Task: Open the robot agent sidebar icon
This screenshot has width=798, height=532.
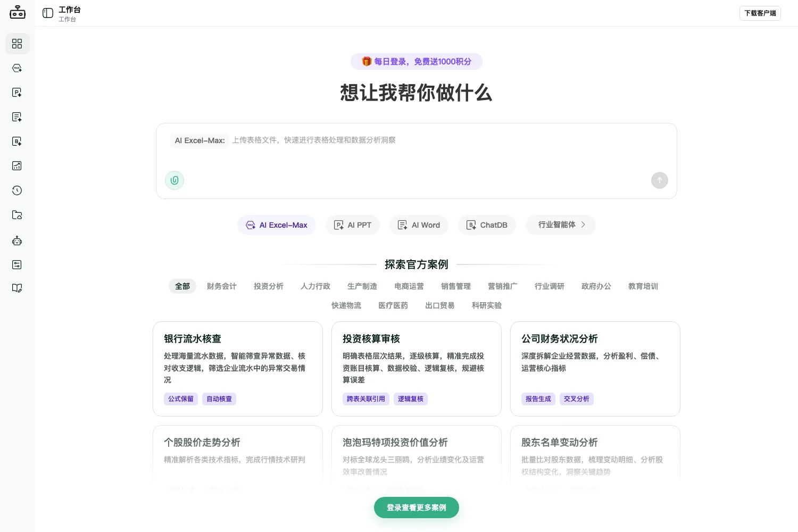Action: (17, 240)
